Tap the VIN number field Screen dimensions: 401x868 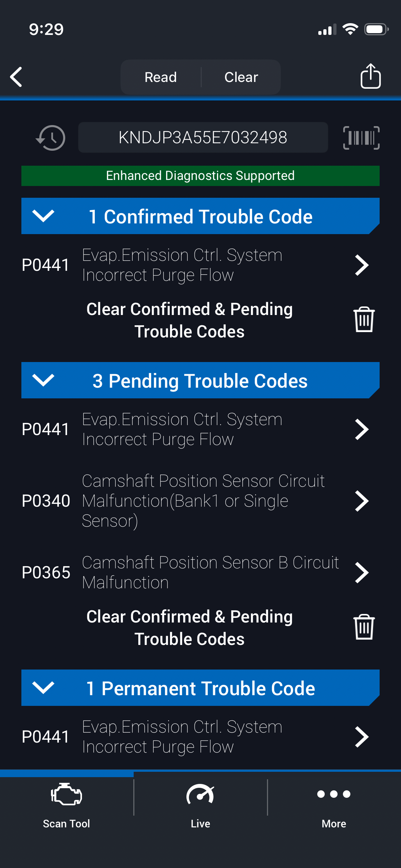coord(203,138)
